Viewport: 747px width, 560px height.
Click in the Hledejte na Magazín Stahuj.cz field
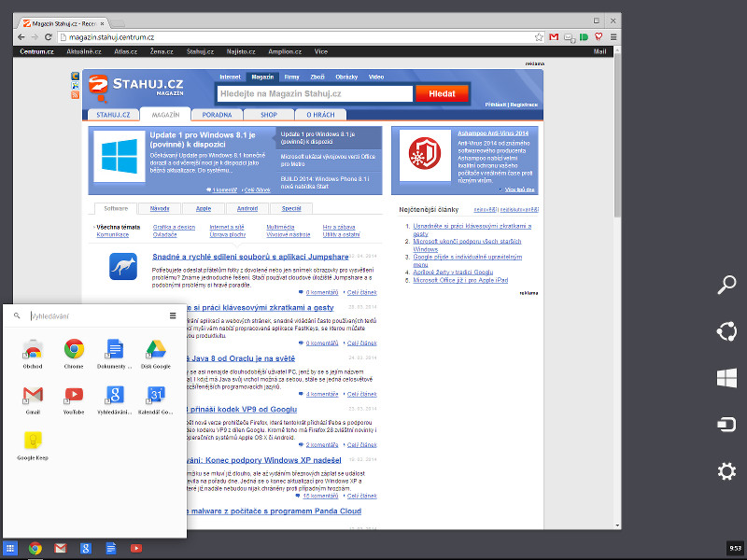315,94
